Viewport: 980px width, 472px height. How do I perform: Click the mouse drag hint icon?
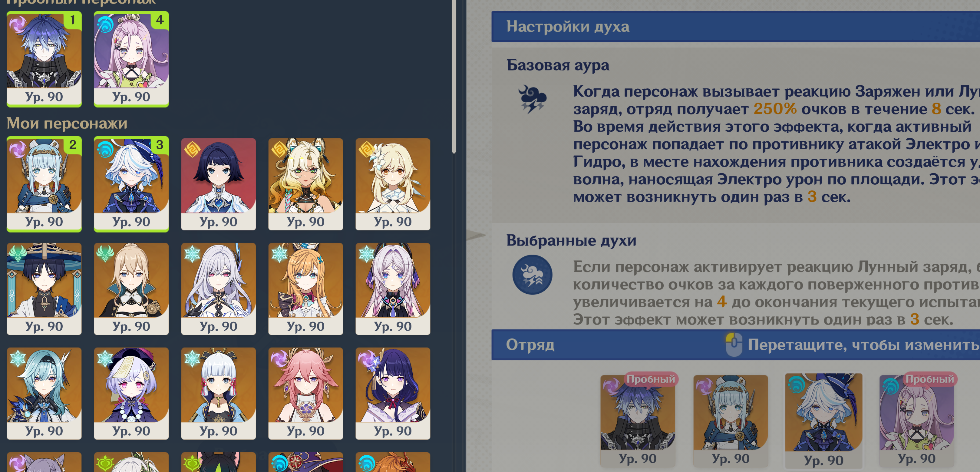[x=734, y=344]
